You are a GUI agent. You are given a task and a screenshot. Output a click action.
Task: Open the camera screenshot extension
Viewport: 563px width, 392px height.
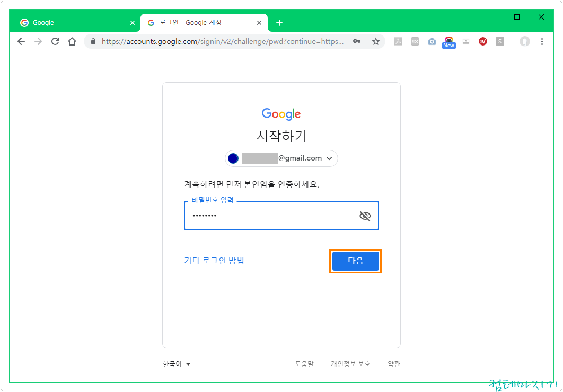coord(432,42)
